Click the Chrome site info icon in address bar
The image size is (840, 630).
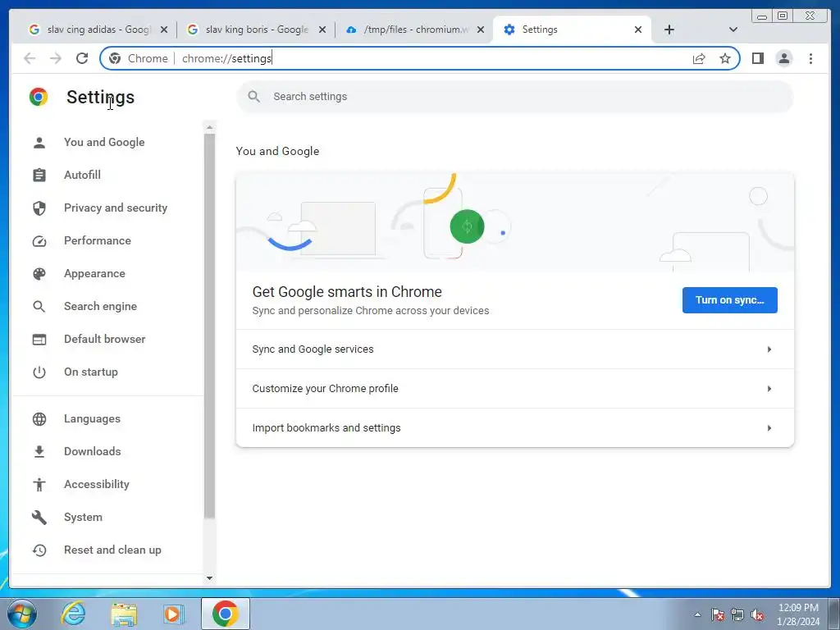coord(115,58)
